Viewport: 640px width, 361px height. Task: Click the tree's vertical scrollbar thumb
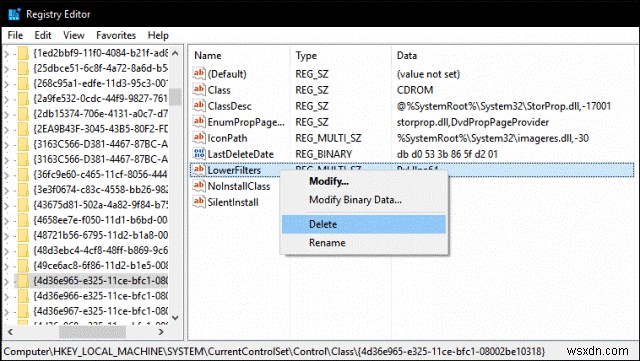176,97
